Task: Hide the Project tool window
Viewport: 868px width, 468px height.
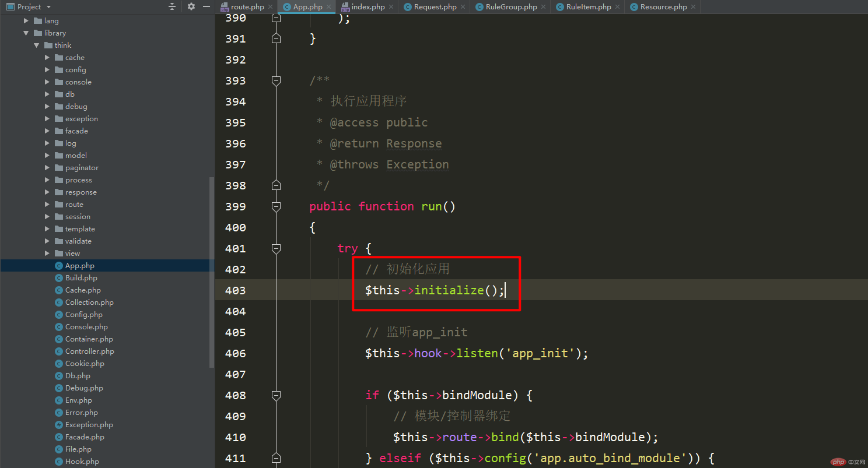Action: pyautogui.click(x=206, y=6)
